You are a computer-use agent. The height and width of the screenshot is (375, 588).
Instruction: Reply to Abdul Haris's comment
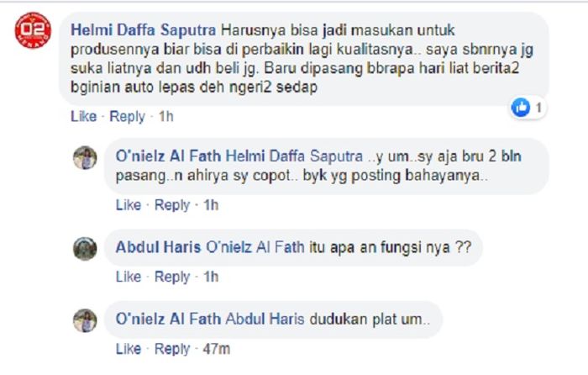point(172,277)
